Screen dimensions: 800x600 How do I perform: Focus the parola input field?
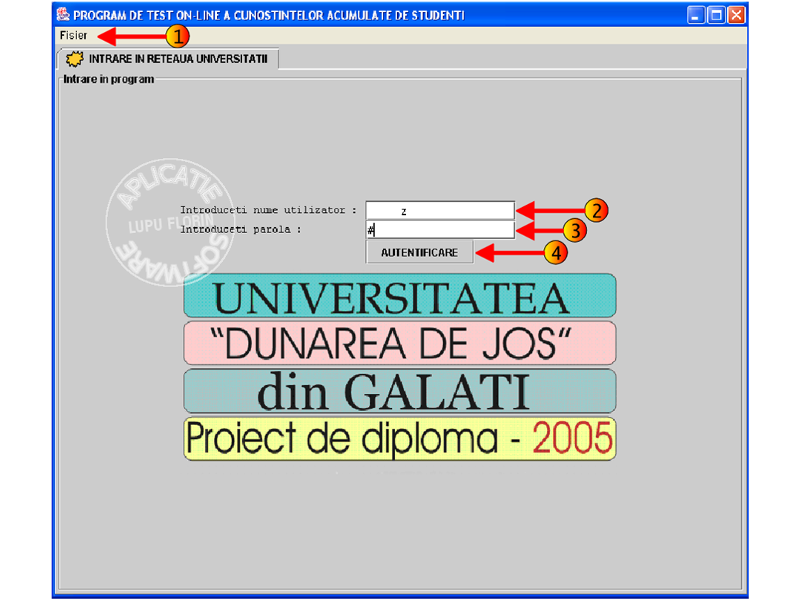(x=440, y=230)
